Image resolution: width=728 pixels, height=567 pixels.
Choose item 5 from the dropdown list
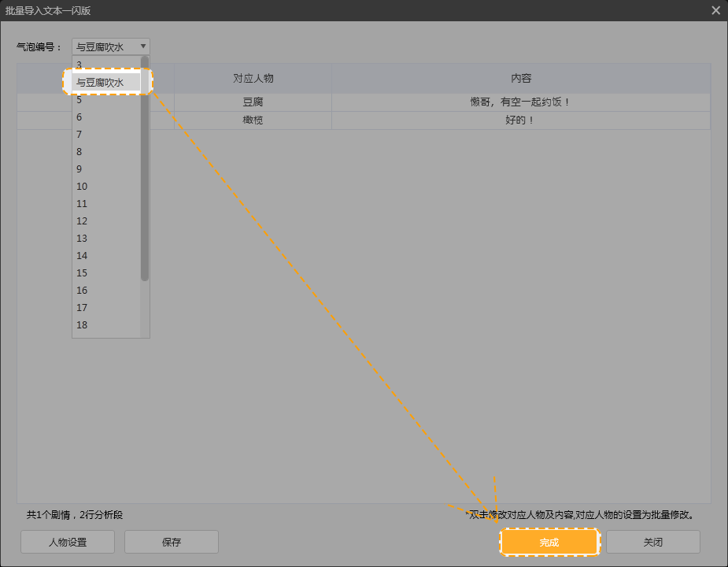tap(79, 100)
